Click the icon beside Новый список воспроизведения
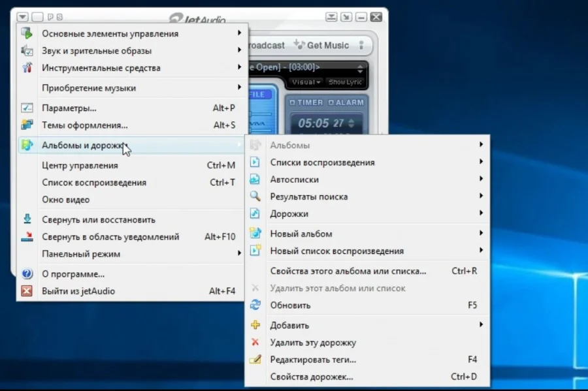This screenshot has height=391, width=588. [x=255, y=250]
